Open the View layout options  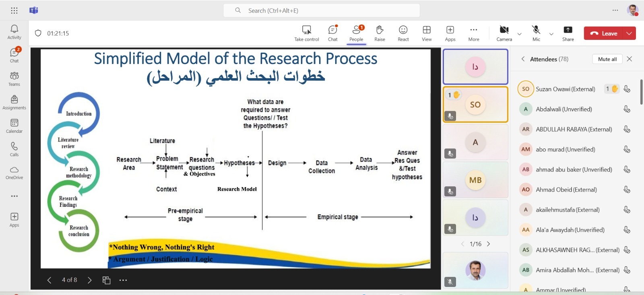tap(427, 33)
